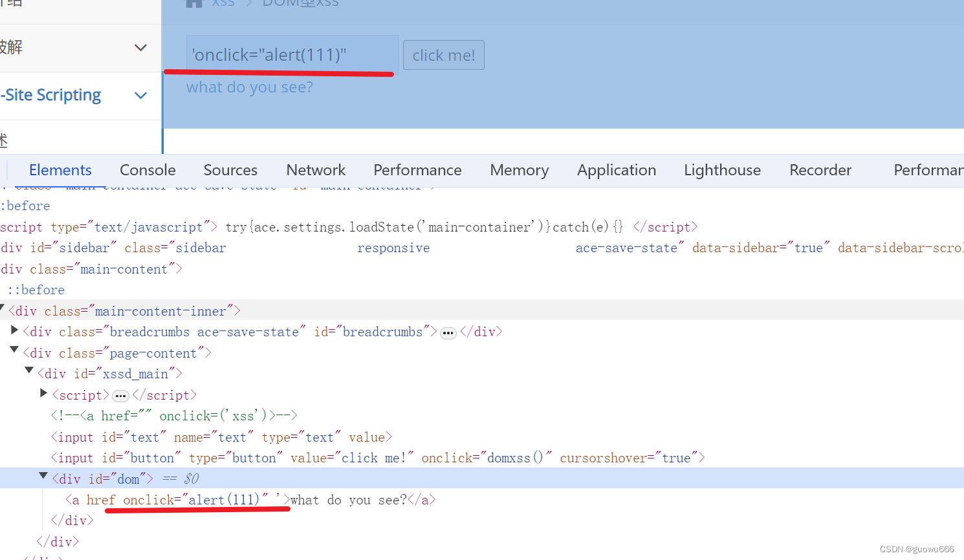Image resolution: width=964 pixels, height=560 pixels.
Task: Expand the breadcrumbs div node
Action: pos(14,330)
